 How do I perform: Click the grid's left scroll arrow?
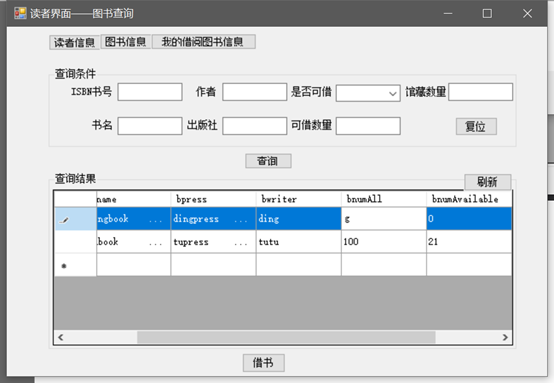pos(60,337)
